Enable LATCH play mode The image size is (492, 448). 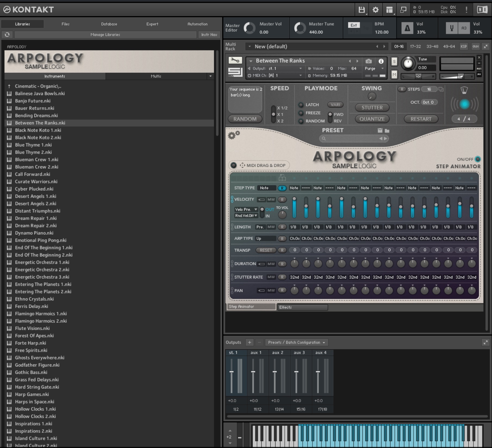point(301,105)
